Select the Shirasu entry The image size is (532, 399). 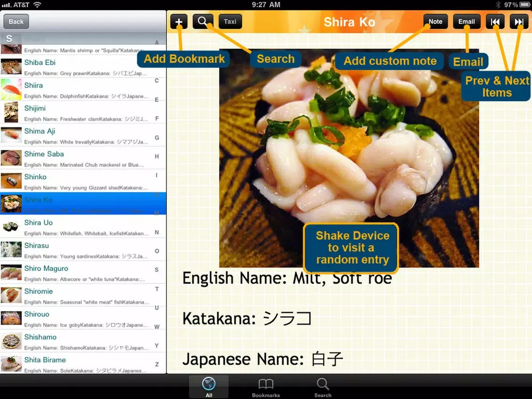pyautogui.click(x=83, y=250)
